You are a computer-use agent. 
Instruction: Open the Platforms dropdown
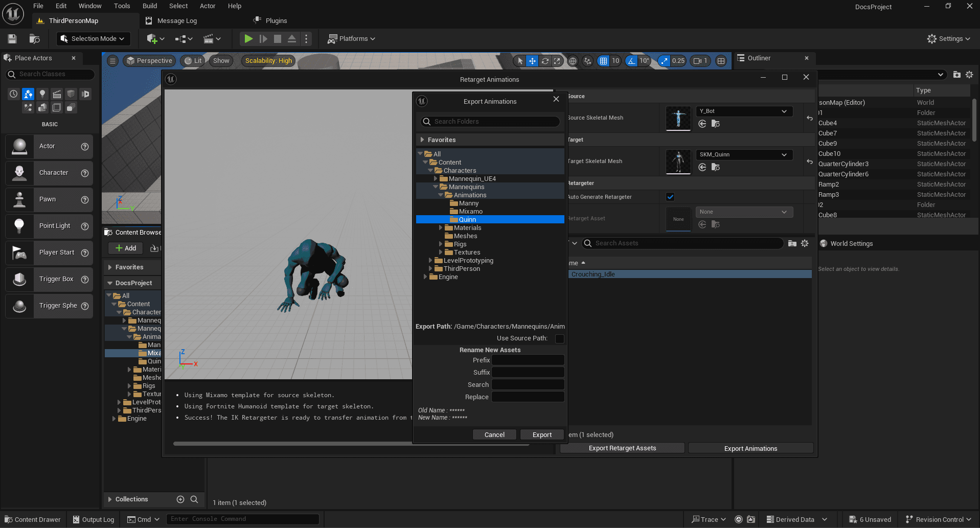coord(351,39)
